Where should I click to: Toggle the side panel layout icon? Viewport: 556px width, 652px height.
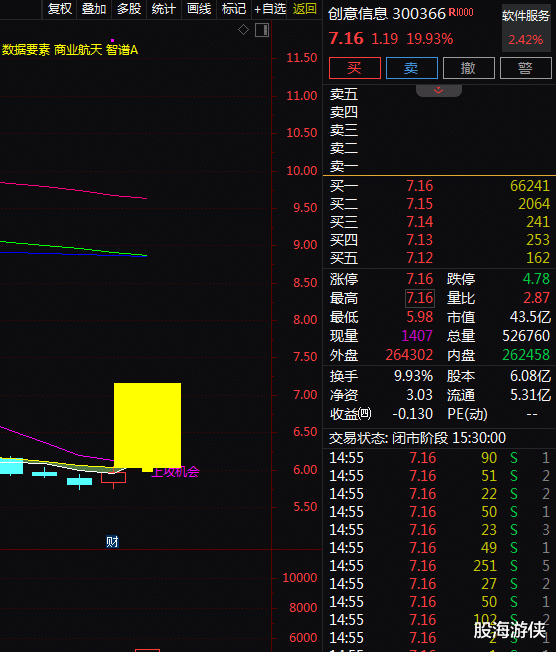(x=262, y=30)
